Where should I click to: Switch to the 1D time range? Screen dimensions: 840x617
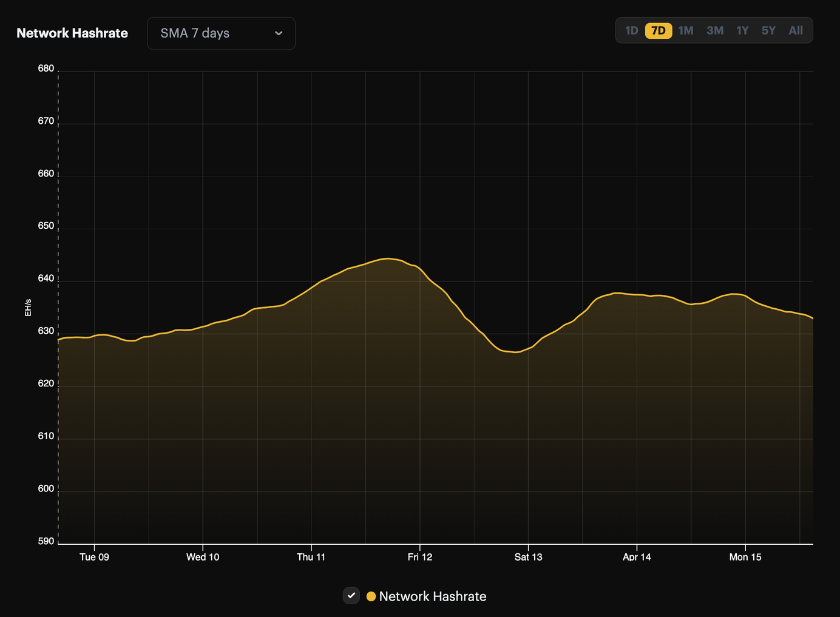[x=631, y=30]
